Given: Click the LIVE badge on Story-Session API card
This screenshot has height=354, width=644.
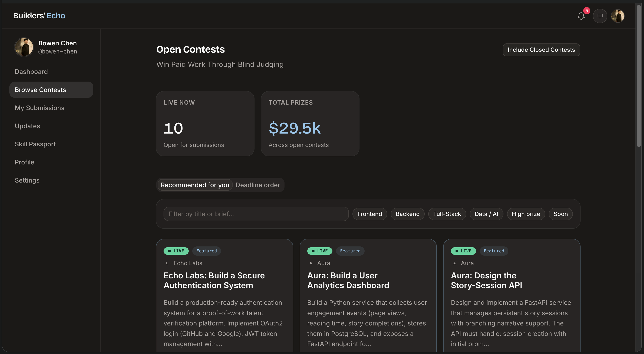Looking at the screenshot, I should pos(463,251).
